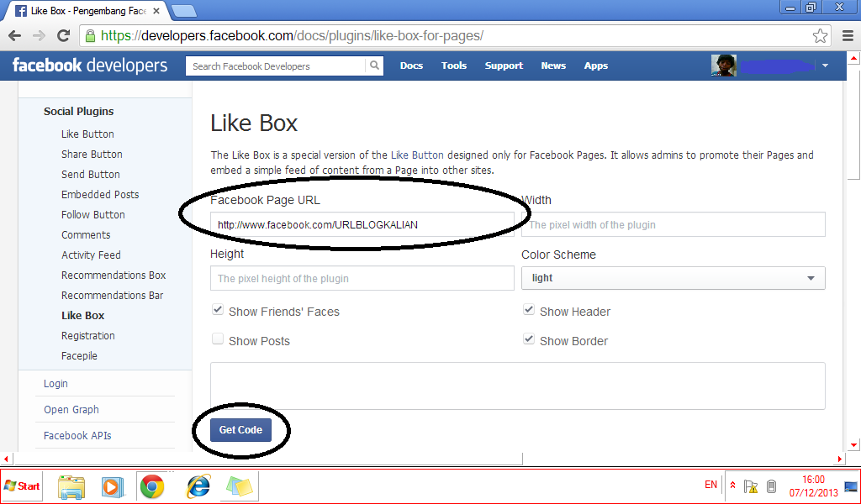Click the Chrome taskbar icon
The image size is (861, 504).
click(x=152, y=486)
